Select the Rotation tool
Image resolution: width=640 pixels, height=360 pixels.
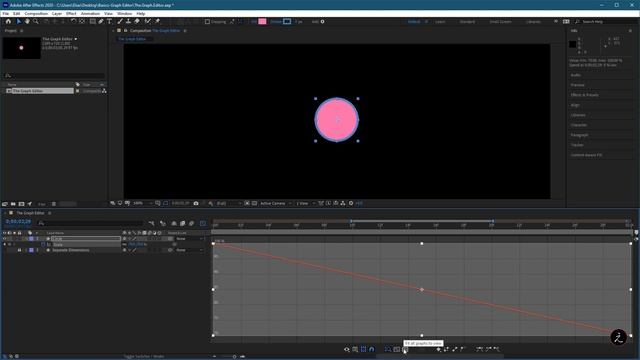tap(73, 21)
